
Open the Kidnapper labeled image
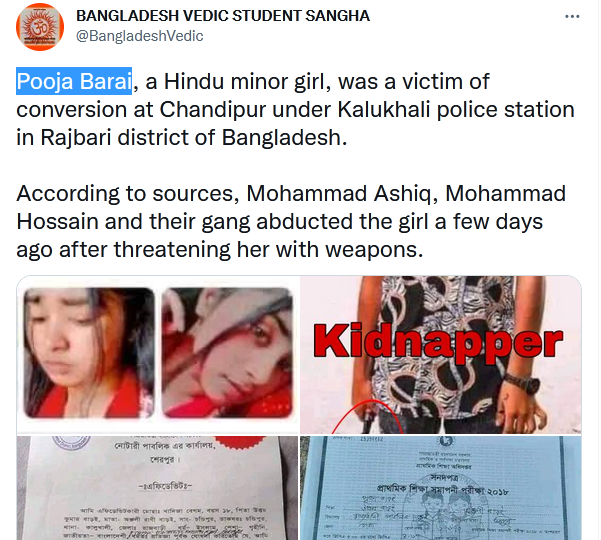pos(441,355)
